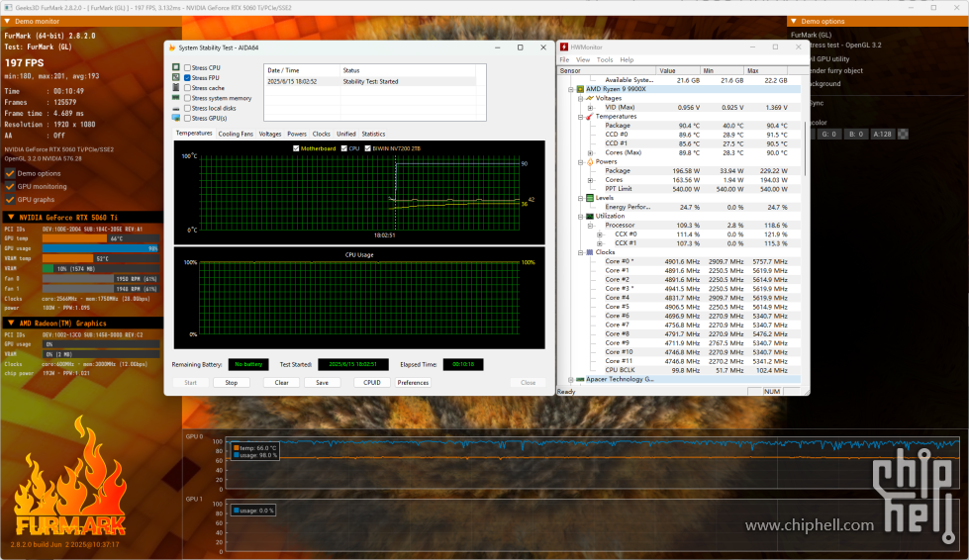Collapse the Voltages branch in HWMonitor
This screenshot has width=969, height=560.
click(580, 98)
